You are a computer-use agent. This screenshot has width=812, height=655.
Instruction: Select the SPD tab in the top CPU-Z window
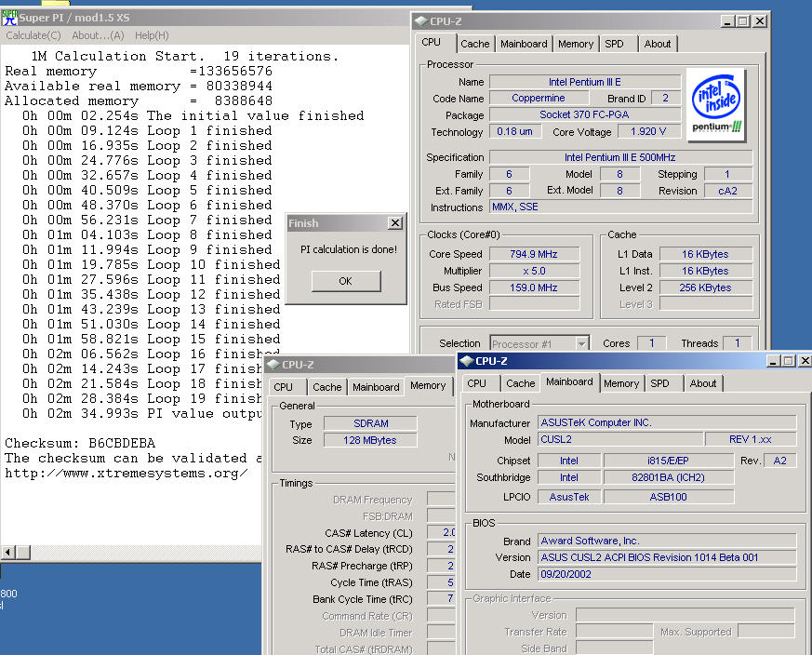[615, 44]
